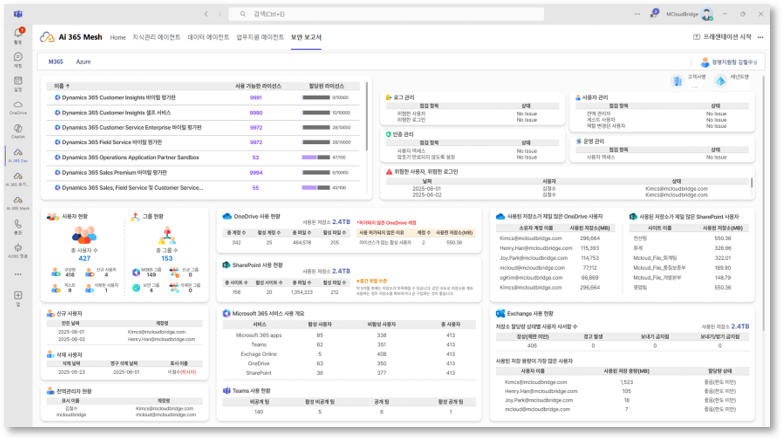The width and height of the screenshot is (783, 440).
Task: Open MCloudBridge profile avatar
Action: (x=707, y=14)
